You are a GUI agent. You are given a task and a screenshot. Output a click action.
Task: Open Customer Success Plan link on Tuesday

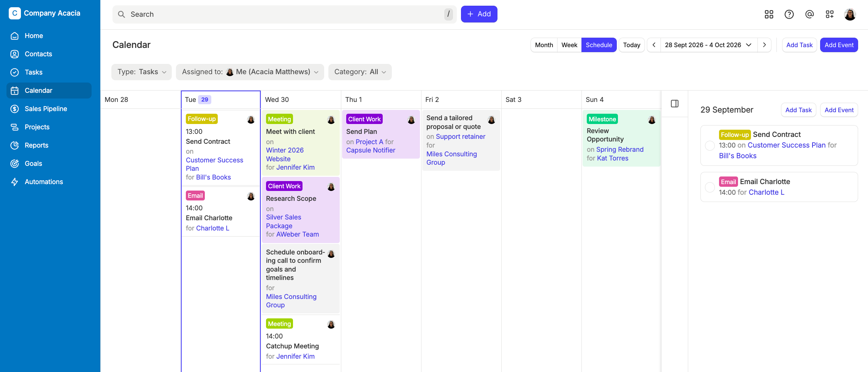tap(214, 164)
